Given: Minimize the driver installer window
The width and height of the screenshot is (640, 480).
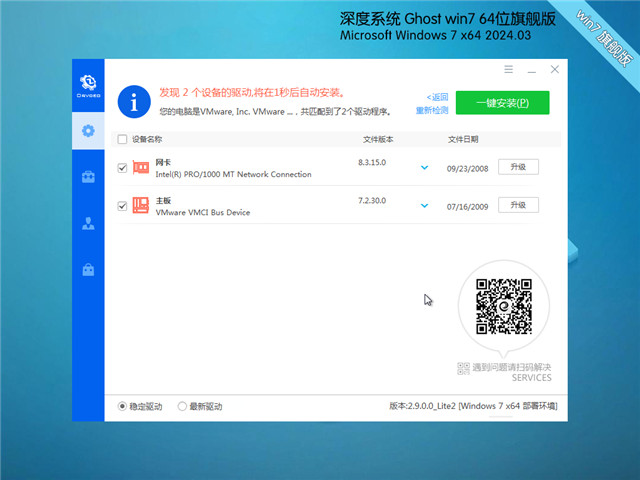Looking at the screenshot, I should click(x=531, y=70).
